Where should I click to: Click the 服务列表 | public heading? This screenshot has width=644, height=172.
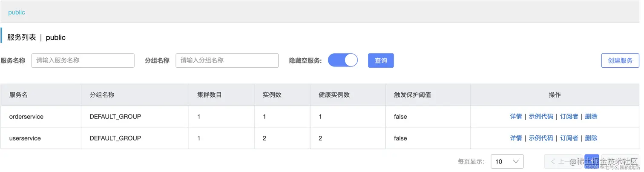36,37
